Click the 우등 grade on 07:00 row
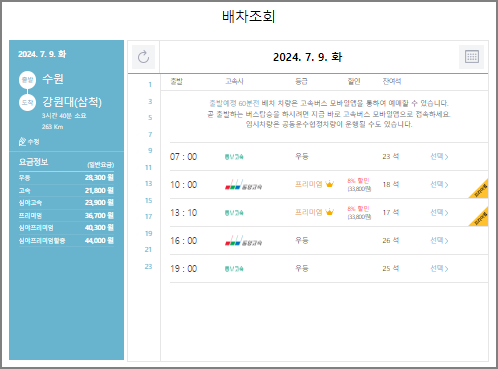This screenshot has width=498, height=369. 302,156
